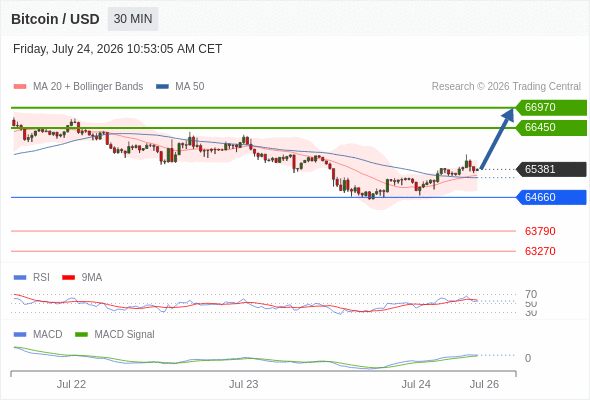Click the Bitcoin / USD title
Screen dimensions: 590x400
[x=55, y=19]
